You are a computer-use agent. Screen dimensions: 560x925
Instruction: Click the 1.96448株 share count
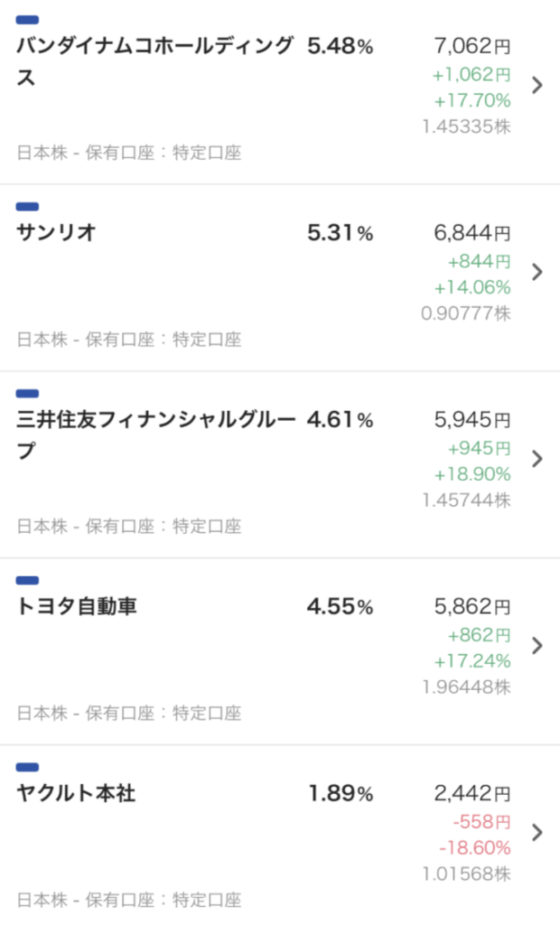click(465, 687)
